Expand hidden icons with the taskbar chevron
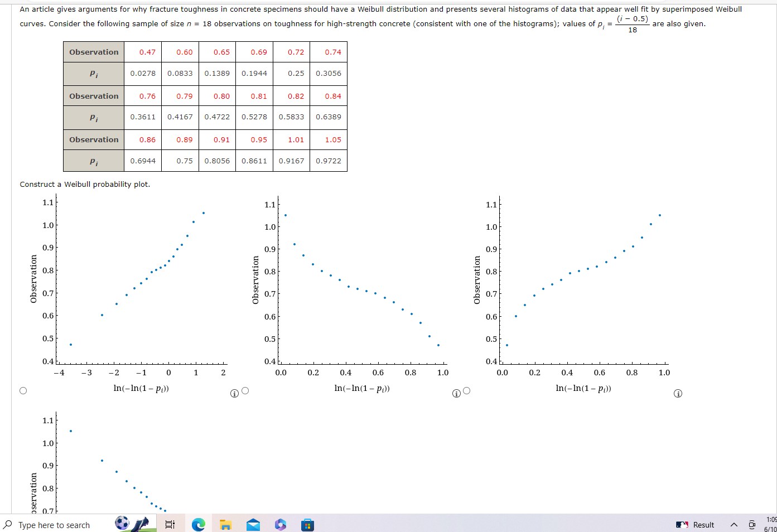 pos(733,525)
